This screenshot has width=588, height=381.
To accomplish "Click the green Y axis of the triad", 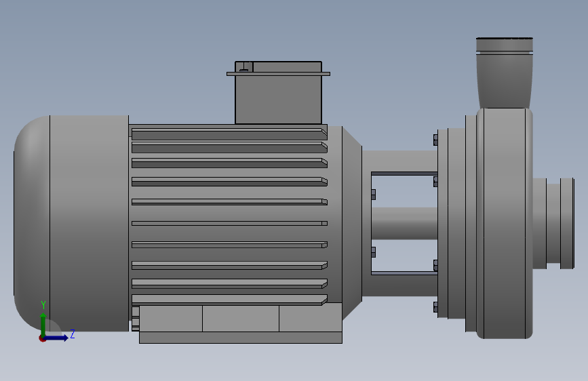I will pos(43,324).
